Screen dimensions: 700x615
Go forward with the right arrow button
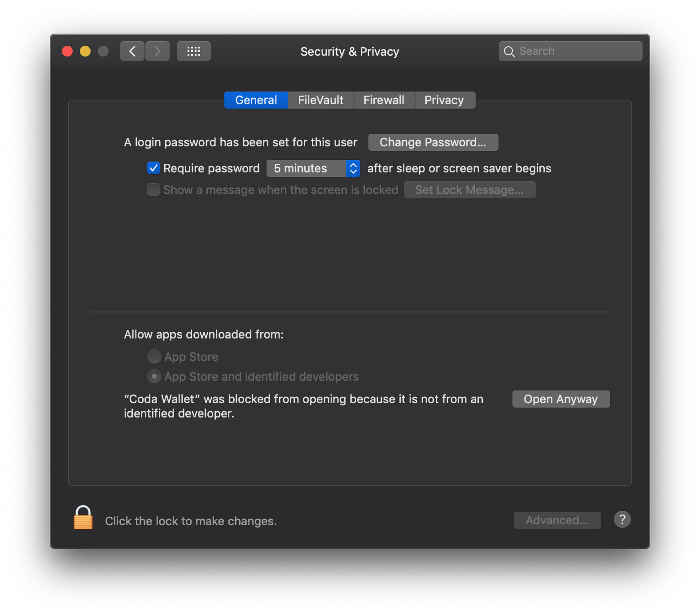[157, 51]
